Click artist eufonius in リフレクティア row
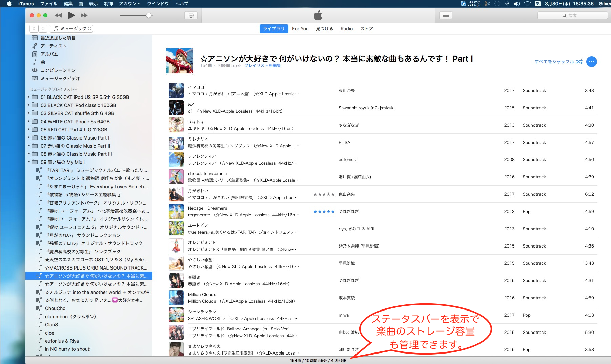This screenshot has height=364, width=611. point(347,160)
